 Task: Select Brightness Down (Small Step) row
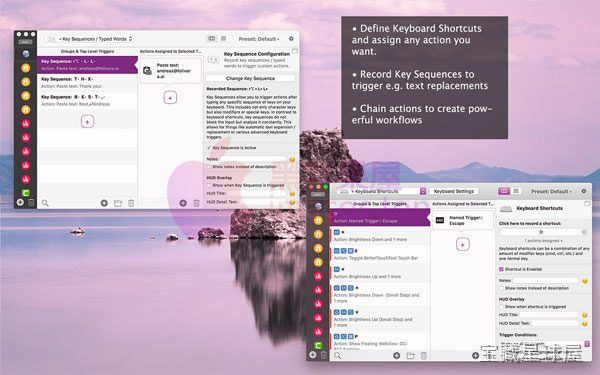tap(380, 294)
